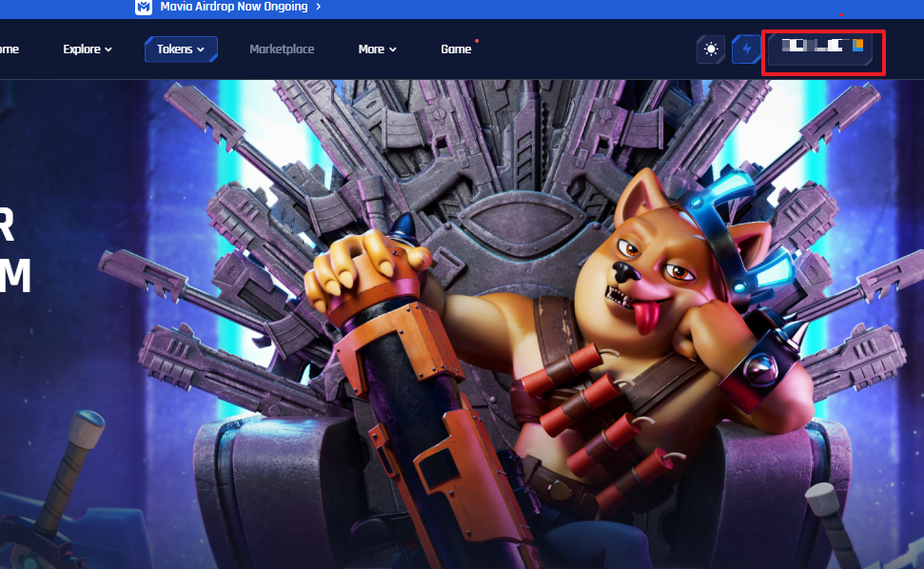Open the Mavia Airdrop Now Ongoing banner

[234, 7]
